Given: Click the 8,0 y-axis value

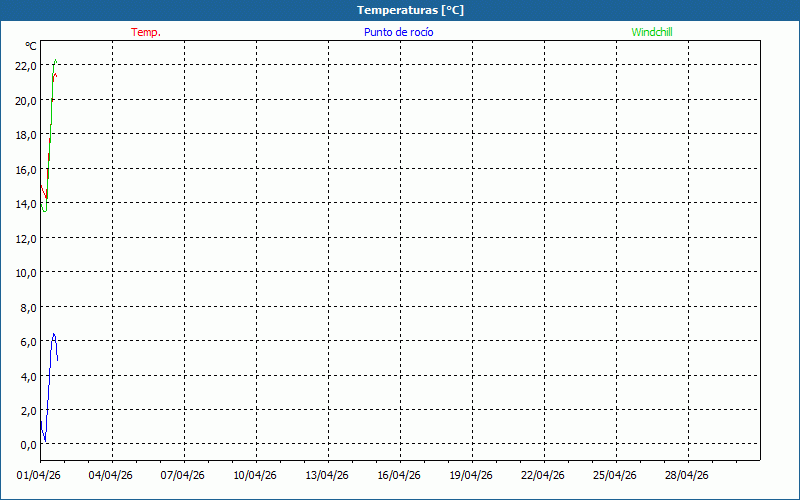Looking at the screenshot, I should pyautogui.click(x=28, y=307).
